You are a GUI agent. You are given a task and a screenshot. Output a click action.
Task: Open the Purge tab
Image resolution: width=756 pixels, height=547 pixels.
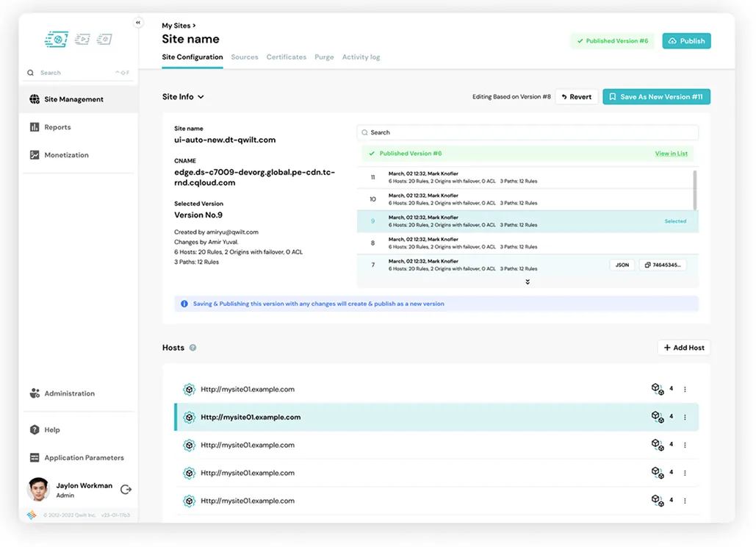[x=324, y=57]
